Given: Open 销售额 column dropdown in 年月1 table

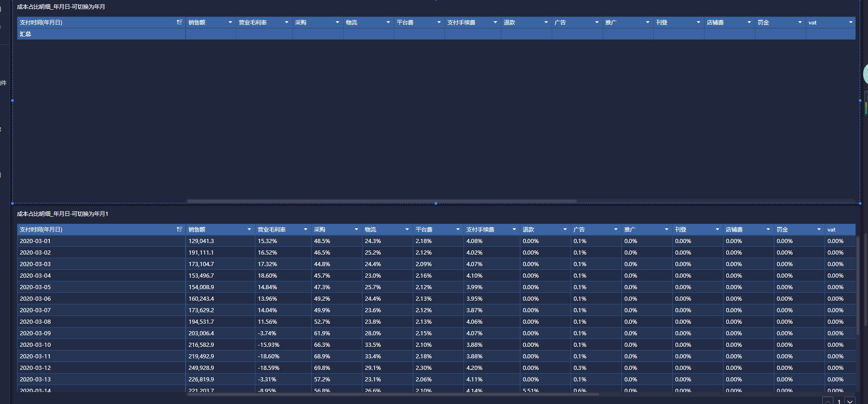Looking at the screenshot, I should pyautogui.click(x=249, y=229).
